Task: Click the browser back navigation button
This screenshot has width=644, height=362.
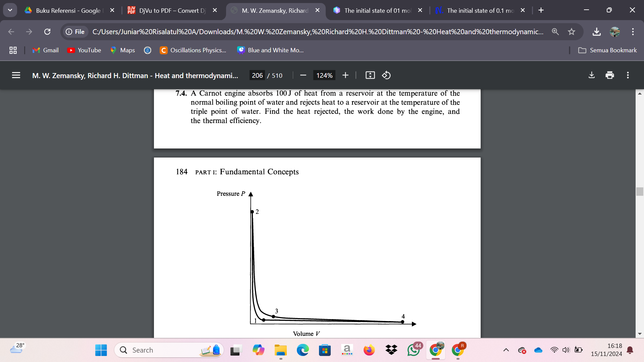Action: (x=11, y=32)
